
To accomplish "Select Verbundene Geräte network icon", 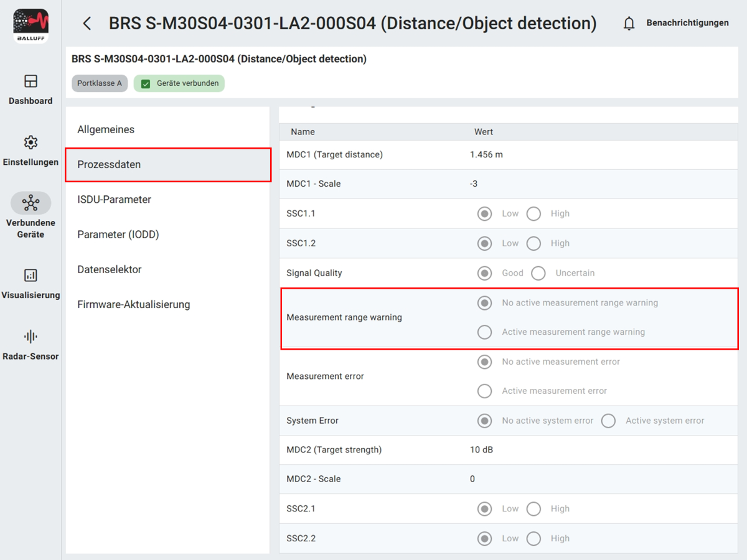I will [31, 203].
